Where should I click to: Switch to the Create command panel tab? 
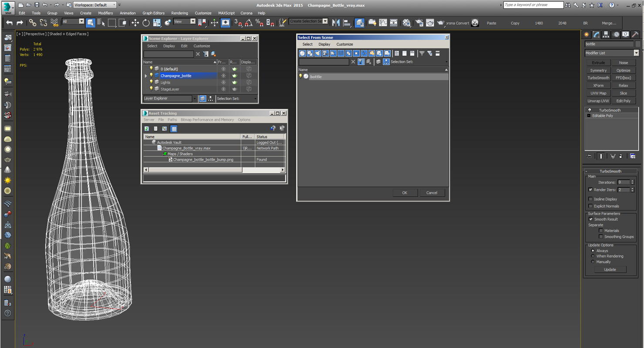coord(587,34)
